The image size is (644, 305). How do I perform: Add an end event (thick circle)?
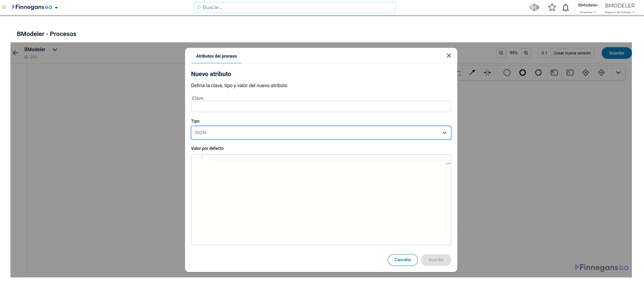tap(523, 72)
